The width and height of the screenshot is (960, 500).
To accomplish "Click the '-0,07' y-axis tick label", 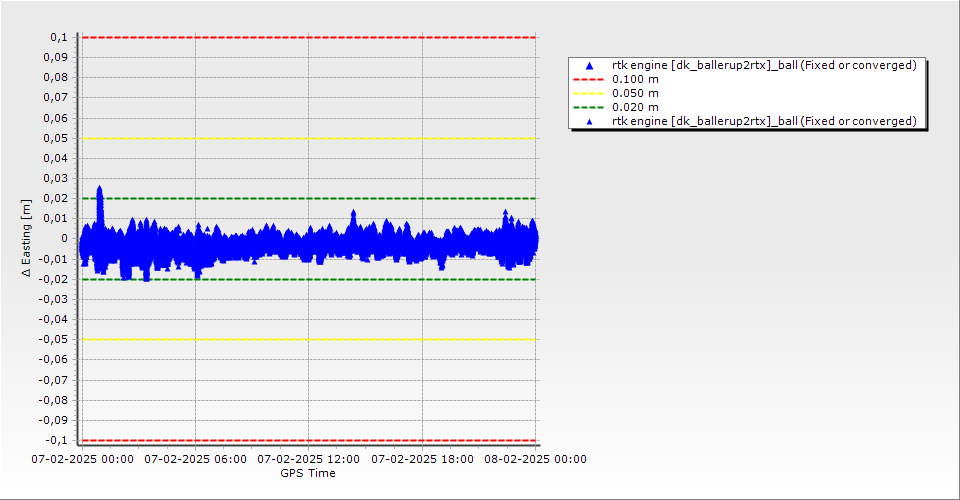I will coord(54,380).
